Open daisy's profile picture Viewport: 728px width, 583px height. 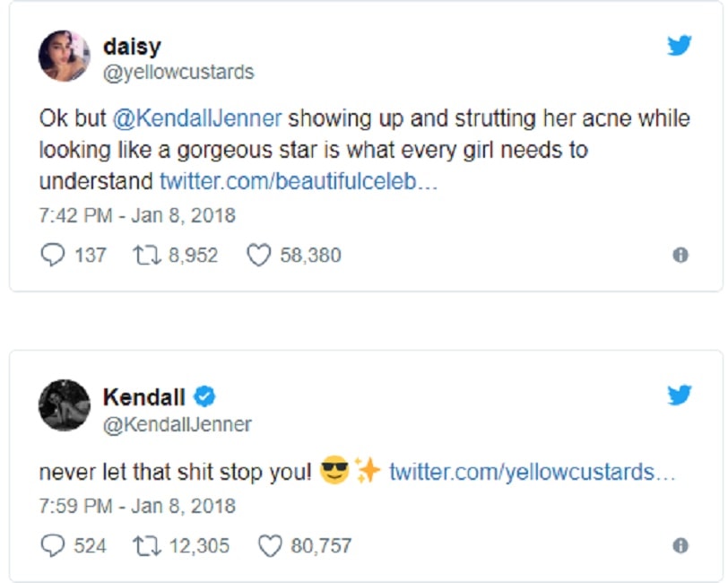(64, 57)
